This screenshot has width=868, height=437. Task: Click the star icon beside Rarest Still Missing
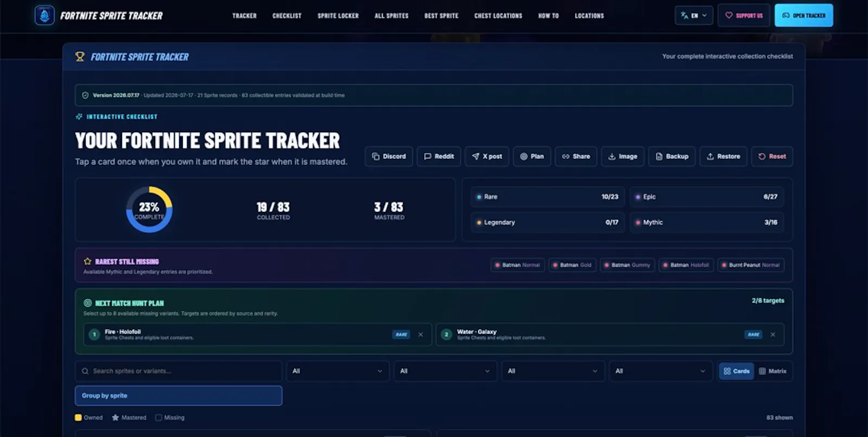point(87,261)
